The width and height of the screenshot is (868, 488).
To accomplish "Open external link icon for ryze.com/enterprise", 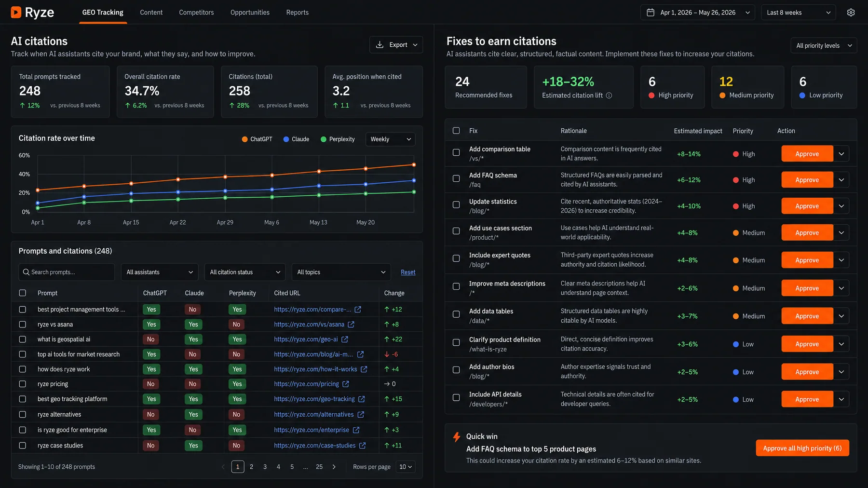I will (x=356, y=430).
